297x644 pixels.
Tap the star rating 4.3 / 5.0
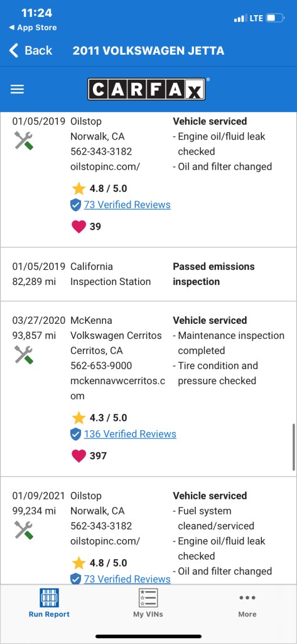pyautogui.click(x=99, y=418)
